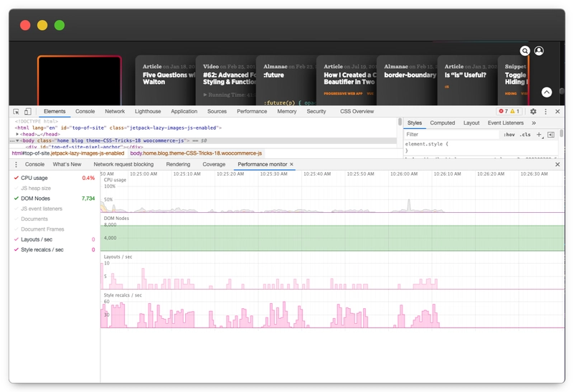Screen dimensions: 574x392
Task: Open the drawer Console tab
Action: point(34,165)
